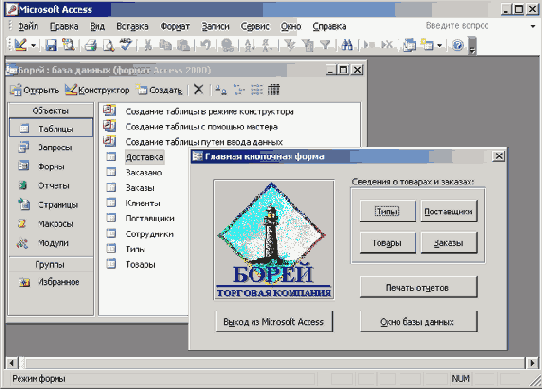542x389 pixels.
Task: Switch to details table view icon
Action: 273,90
